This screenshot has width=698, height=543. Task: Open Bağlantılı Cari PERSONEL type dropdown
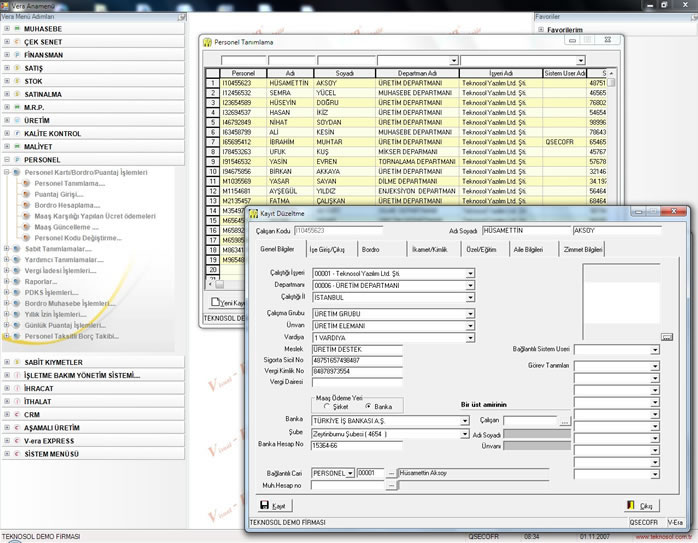point(350,474)
